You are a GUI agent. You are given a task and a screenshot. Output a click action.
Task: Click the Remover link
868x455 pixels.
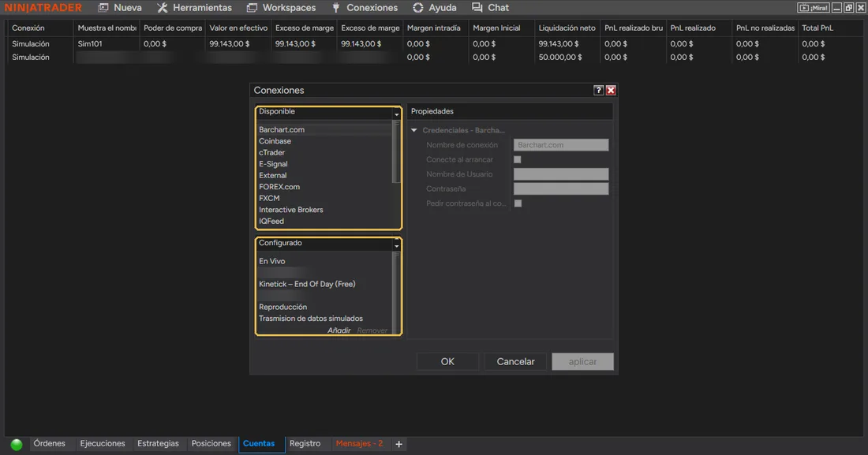click(372, 330)
